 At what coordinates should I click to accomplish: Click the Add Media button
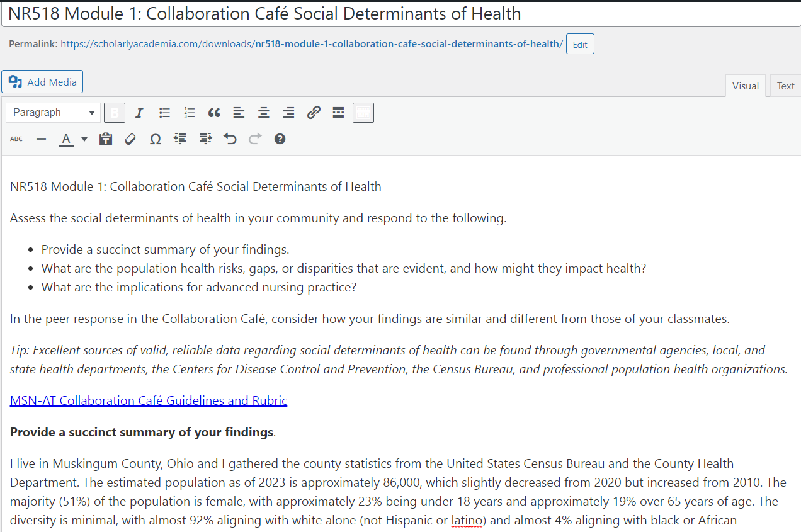[42, 82]
